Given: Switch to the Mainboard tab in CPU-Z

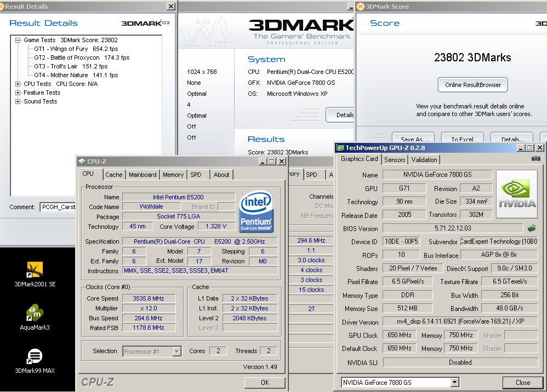Looking at the screenshot, I should click(143, 175).
